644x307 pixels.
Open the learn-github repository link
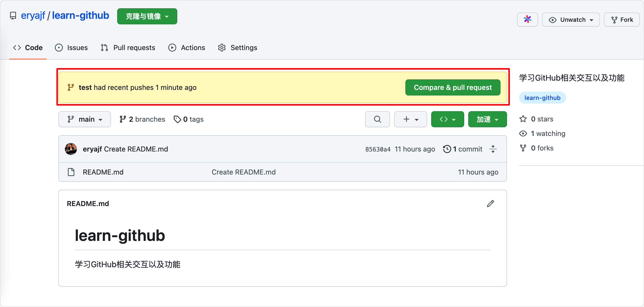coord(80,16)
